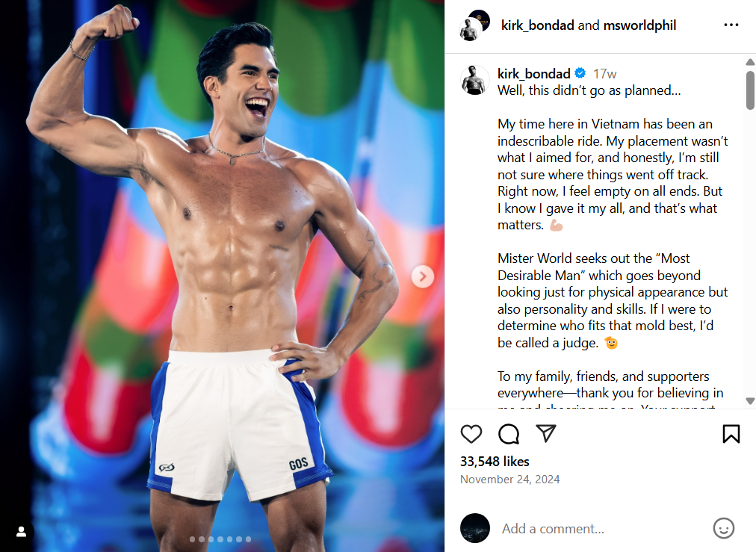Go to next photo with right arrow
The image size is (756, 552).
[x=423, y=276]
